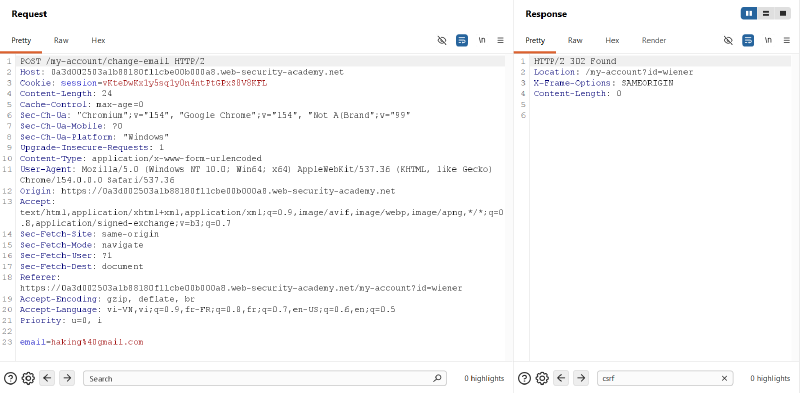This screenshot has width=800, height=393.
Task: Click Priority: u=0, i header
Action: [61, 321]
